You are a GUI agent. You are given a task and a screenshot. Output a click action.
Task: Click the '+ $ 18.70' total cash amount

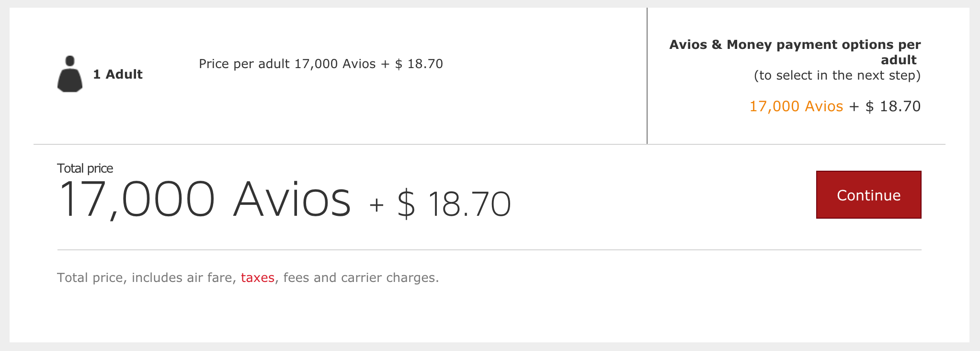point(440,204)
